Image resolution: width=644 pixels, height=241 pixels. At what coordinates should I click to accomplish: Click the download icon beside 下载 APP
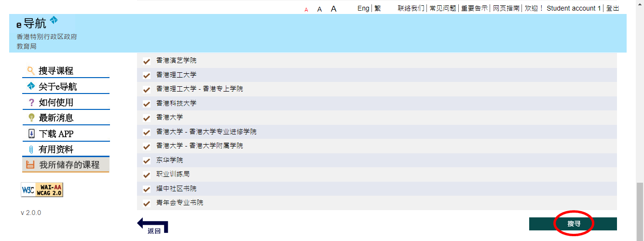(x=31, y=134)
